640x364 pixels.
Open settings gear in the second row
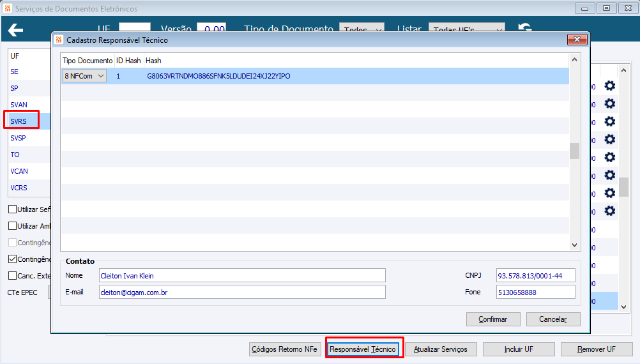[x=610, y=103]
